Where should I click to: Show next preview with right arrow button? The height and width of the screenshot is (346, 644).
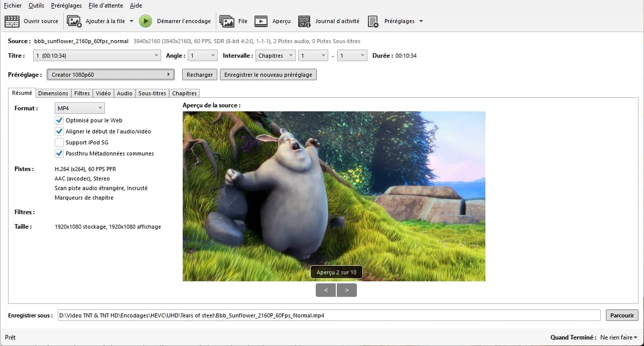pos(347,290)
